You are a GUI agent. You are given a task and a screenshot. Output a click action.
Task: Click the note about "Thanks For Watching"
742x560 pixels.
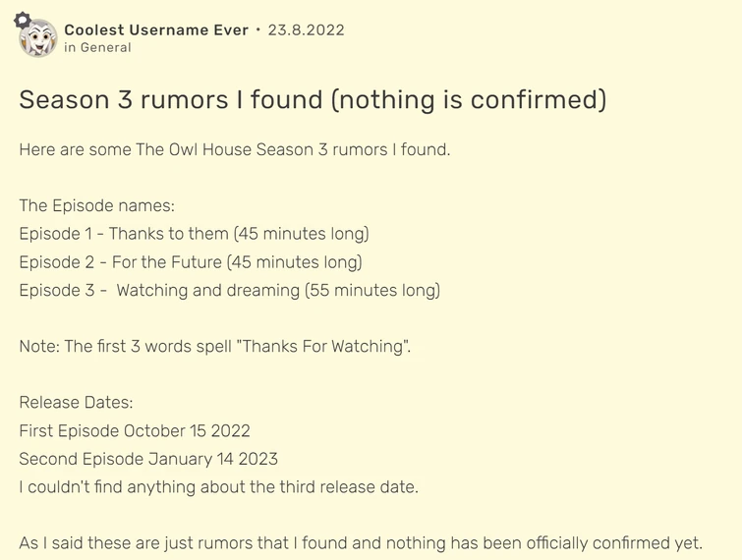pyautogui.click(x=214, y=346)
